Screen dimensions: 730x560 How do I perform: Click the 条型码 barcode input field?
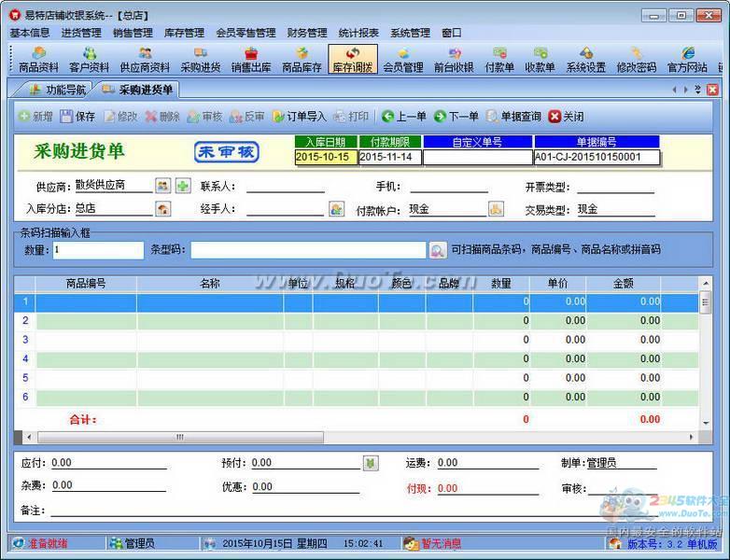coord(308,250)
